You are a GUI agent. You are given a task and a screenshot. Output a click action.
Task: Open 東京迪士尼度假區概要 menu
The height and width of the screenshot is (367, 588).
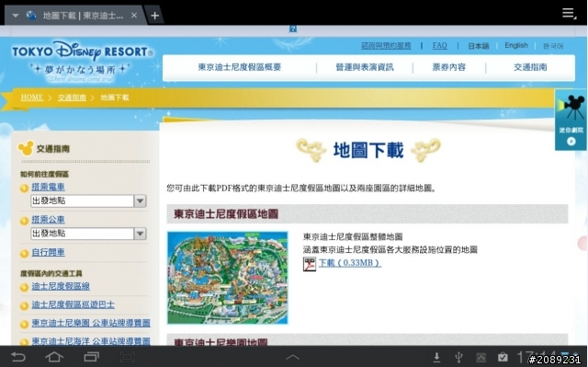point(239,67)
